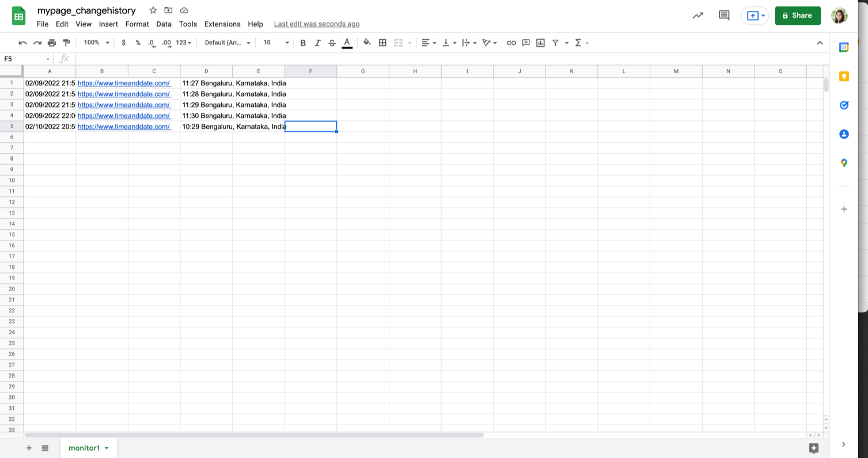868x458 pixels.
Task: Select the Print icon
Action: (51, 43)
